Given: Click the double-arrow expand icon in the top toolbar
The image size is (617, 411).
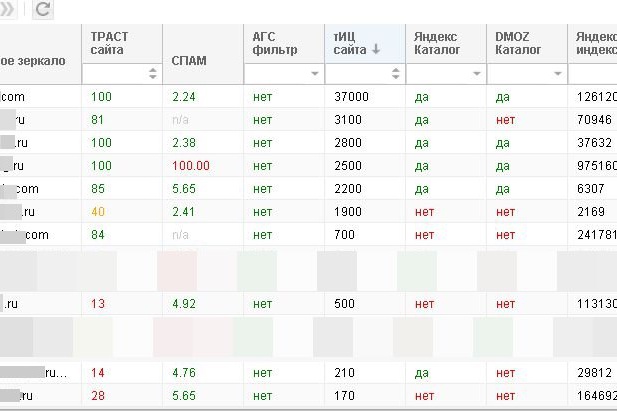Looking at the screenshot, I should (x=7, y=9).
